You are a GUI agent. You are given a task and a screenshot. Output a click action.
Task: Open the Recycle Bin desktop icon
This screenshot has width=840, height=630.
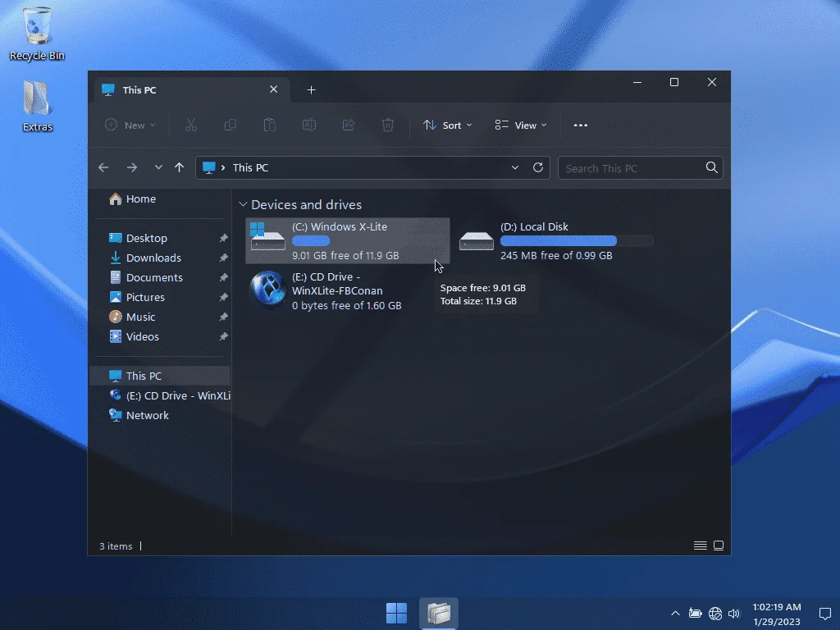click(37, 33)
